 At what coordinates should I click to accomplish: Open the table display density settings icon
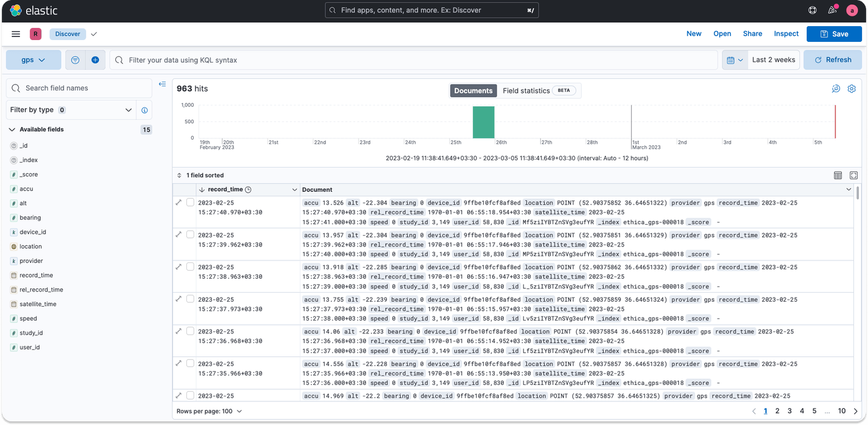pos(838,175)
